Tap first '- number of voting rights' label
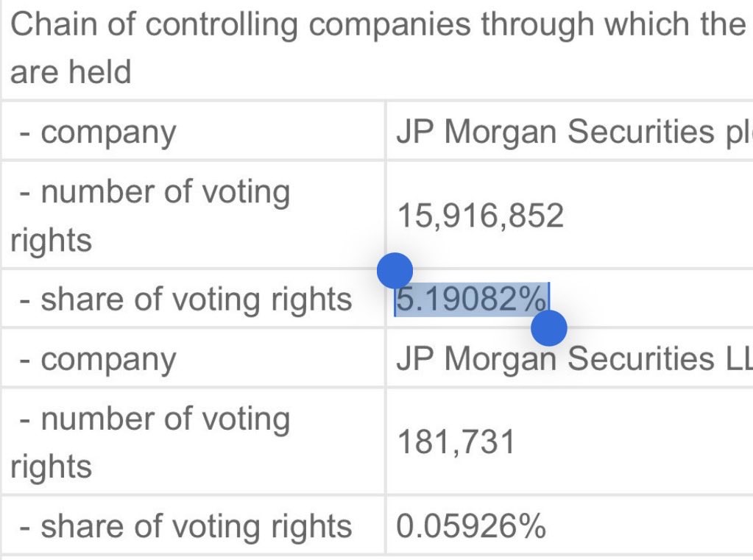Screen dimensions: 753x560 150,215
